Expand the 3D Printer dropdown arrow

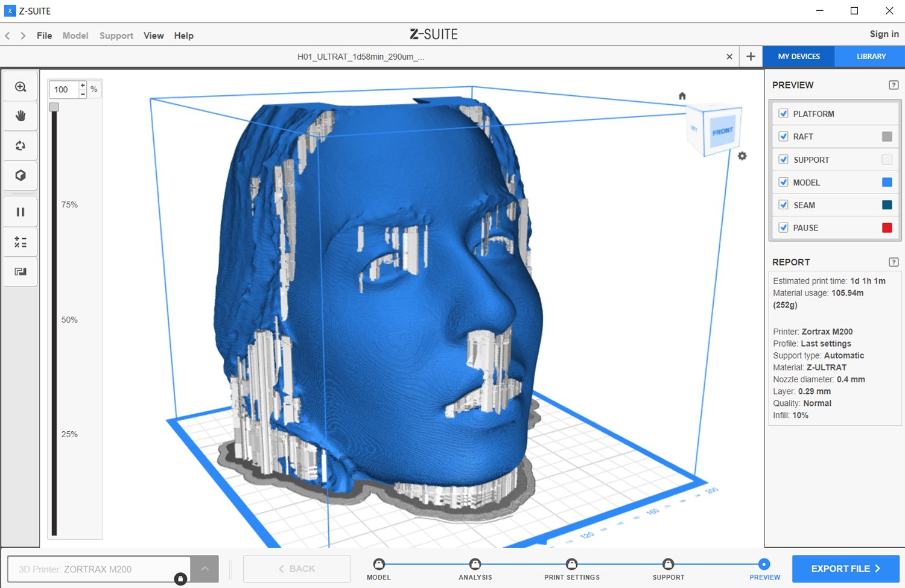point(205,569)
